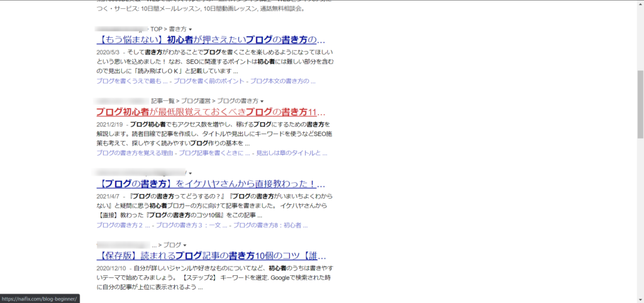This screenshot has width=644, height=303.
Task: Open result 【ブログの書き方】をイケハヤさんから直接教わった
Action: click(211, 184)
